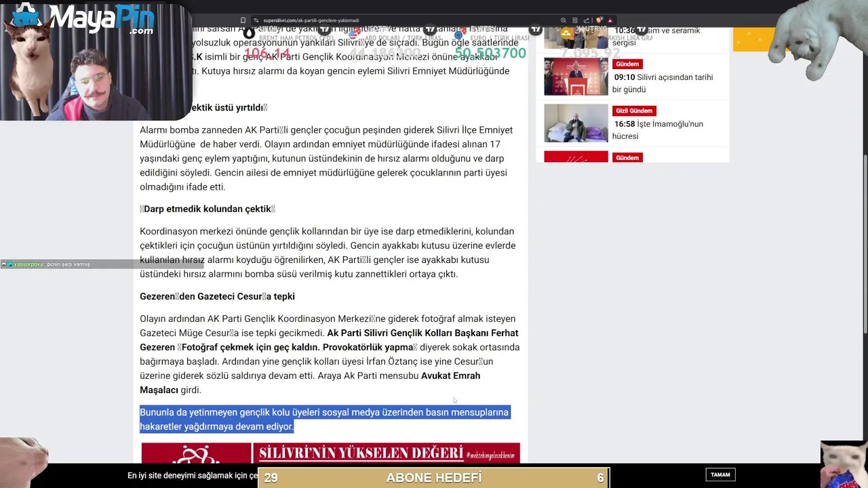
Task: Open the Brave Shields lion icon
Action: pyautogui.click(x=599, y=20)
